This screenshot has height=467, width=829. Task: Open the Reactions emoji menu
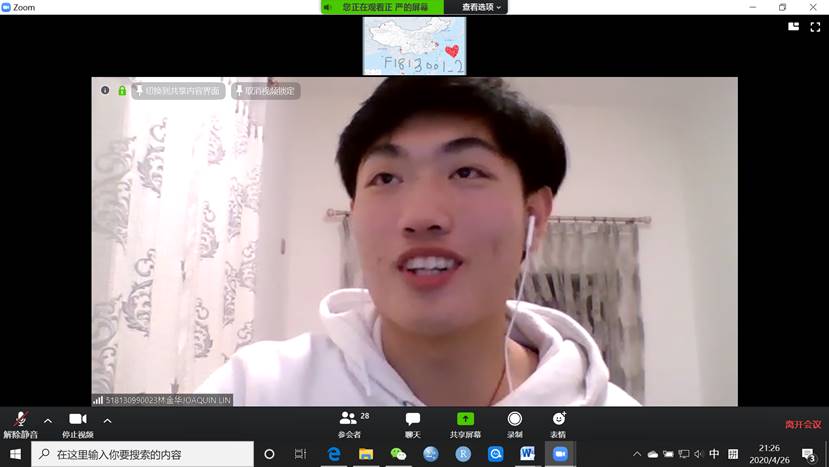(x=558, y=423)
